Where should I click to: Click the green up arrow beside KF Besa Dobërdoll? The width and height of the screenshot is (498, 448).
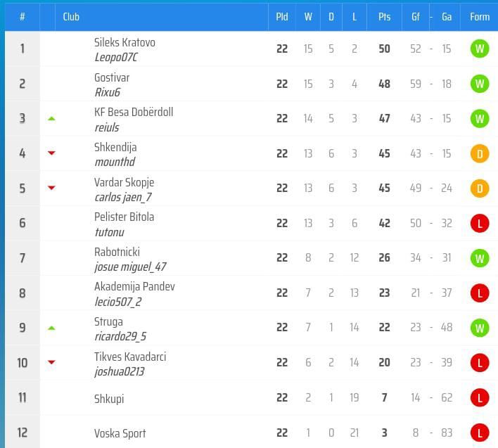(x=51, y=119)
